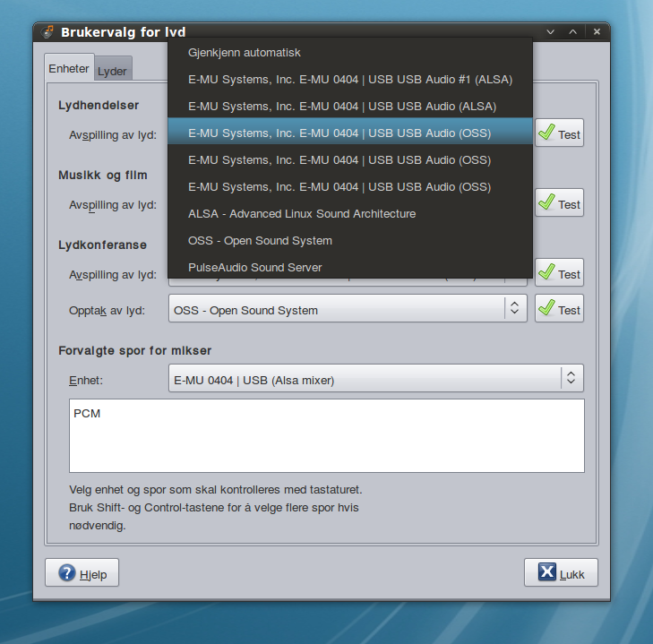Test Musikk og film playback device
Image resolution: width=653 pixels, height=644 pixels.
coord(559,202)
